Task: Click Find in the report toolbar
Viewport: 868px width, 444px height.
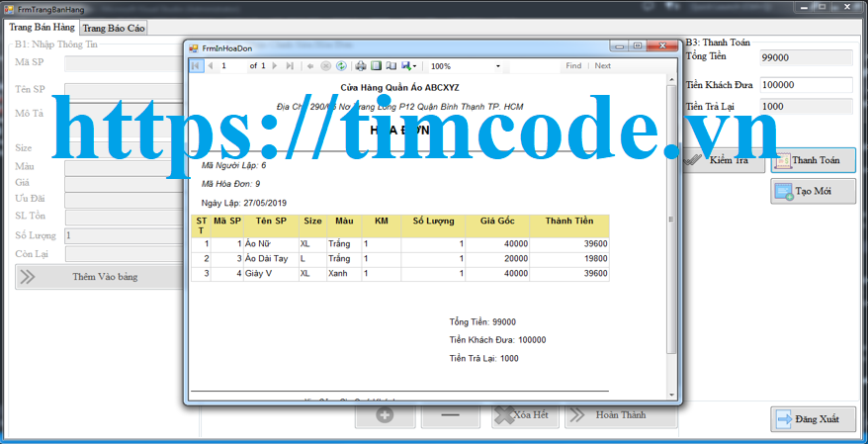Action: 573,66
